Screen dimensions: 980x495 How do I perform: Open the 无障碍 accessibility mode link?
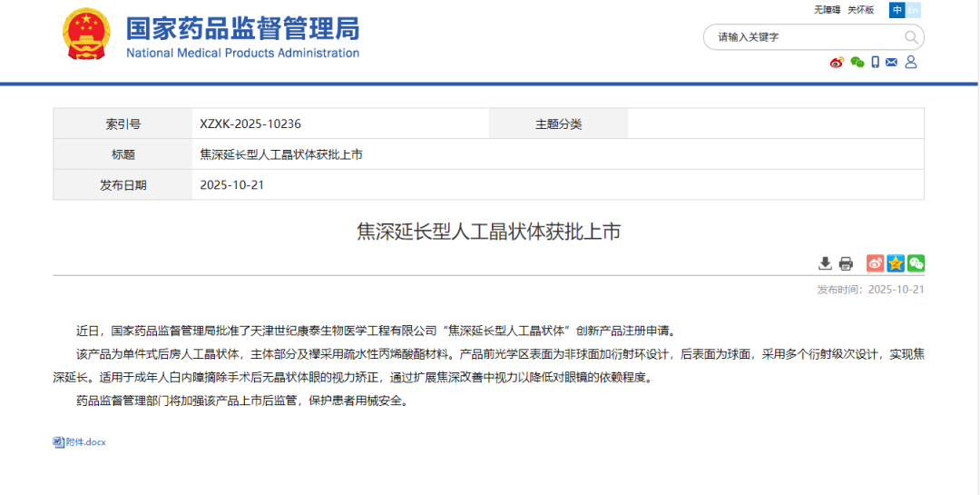(827, 10)
